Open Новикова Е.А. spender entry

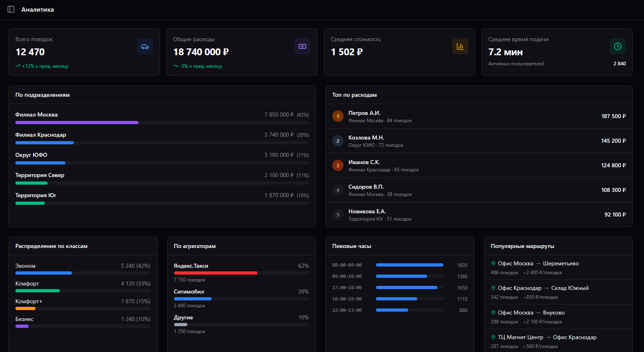pos(478,215)
